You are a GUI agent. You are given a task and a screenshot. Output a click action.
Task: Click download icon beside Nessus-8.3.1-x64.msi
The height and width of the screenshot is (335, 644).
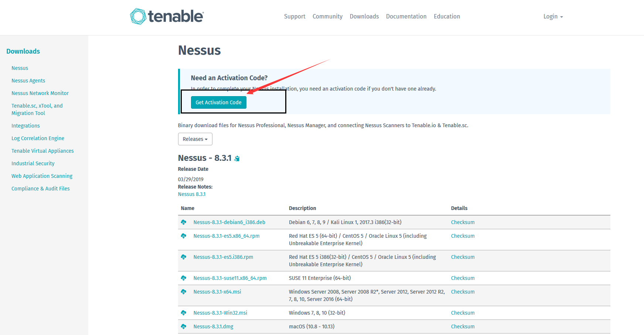[x=184, y=292]
